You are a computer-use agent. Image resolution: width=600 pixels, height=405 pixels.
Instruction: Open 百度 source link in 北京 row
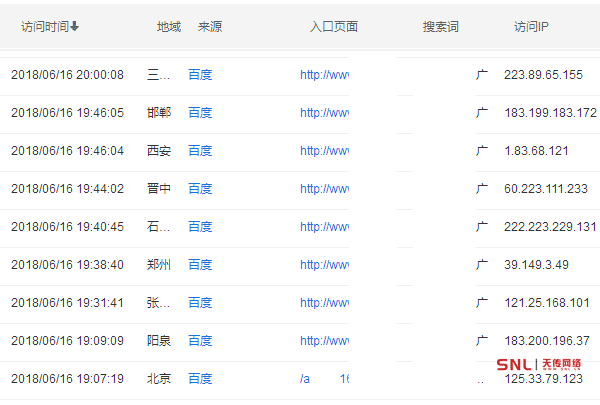[200, 379]
